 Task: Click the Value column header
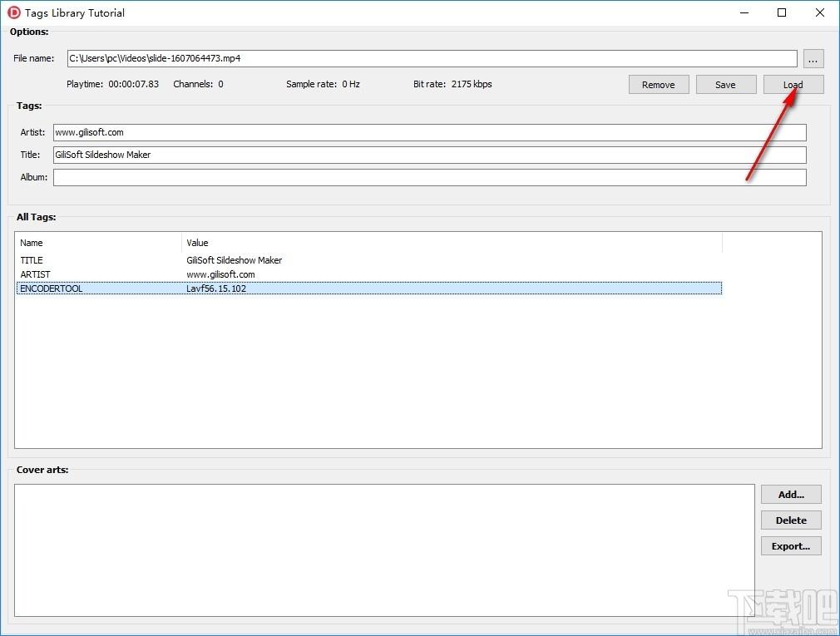pyautogui.click(x=452, y=243)
